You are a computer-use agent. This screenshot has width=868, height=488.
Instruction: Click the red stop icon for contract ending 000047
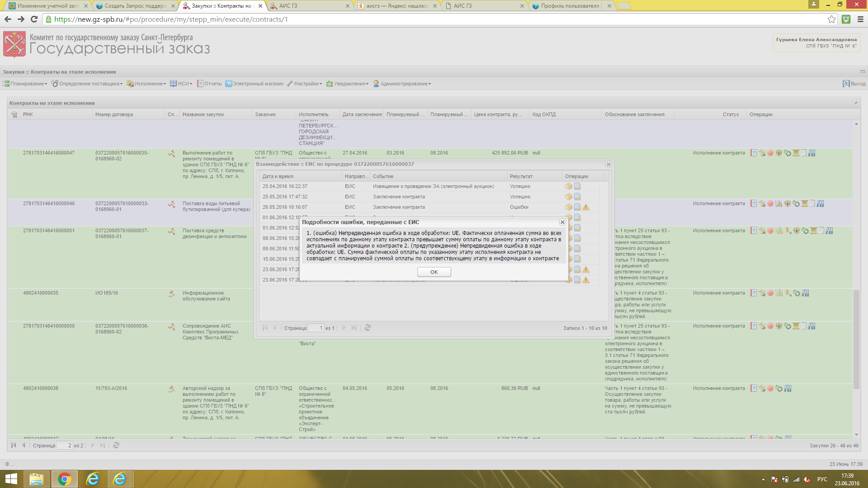point(770,153)
